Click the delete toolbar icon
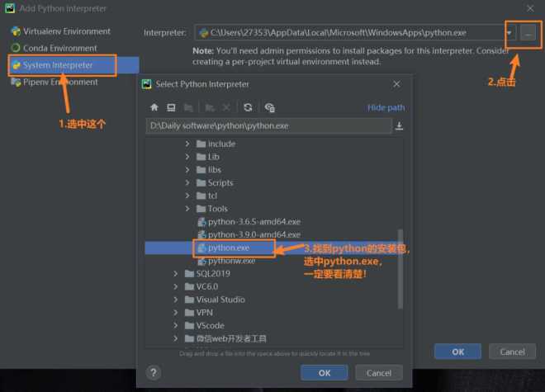The width and height of the screenshot is (545, 392). click(x=226, y=107)
